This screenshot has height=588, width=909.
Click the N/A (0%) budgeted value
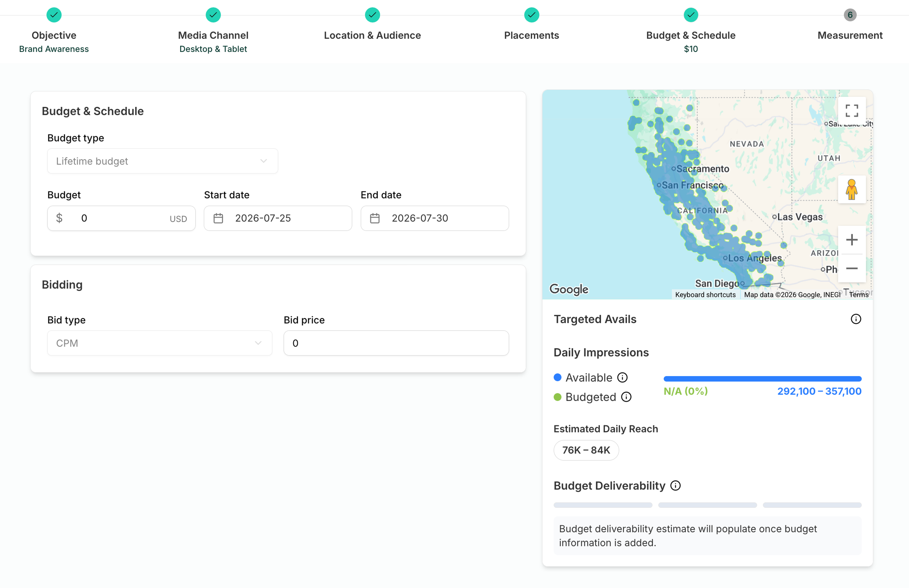[686, 391]
